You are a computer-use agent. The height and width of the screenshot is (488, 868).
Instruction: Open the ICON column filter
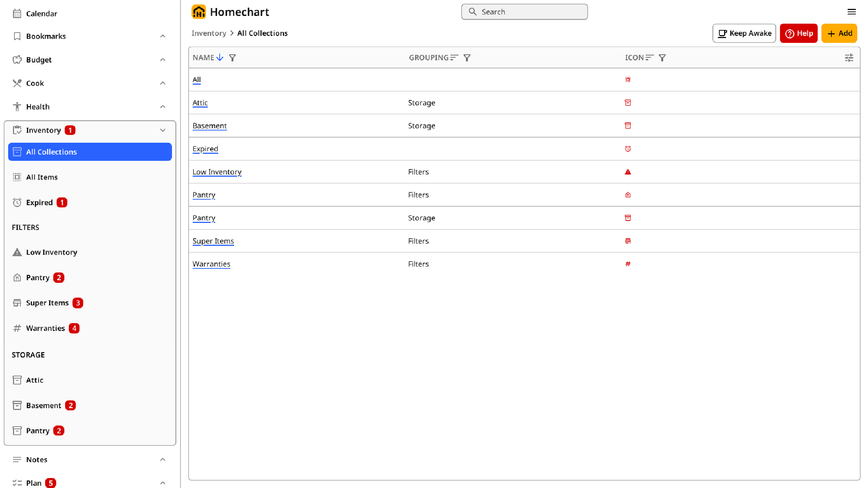662,58
